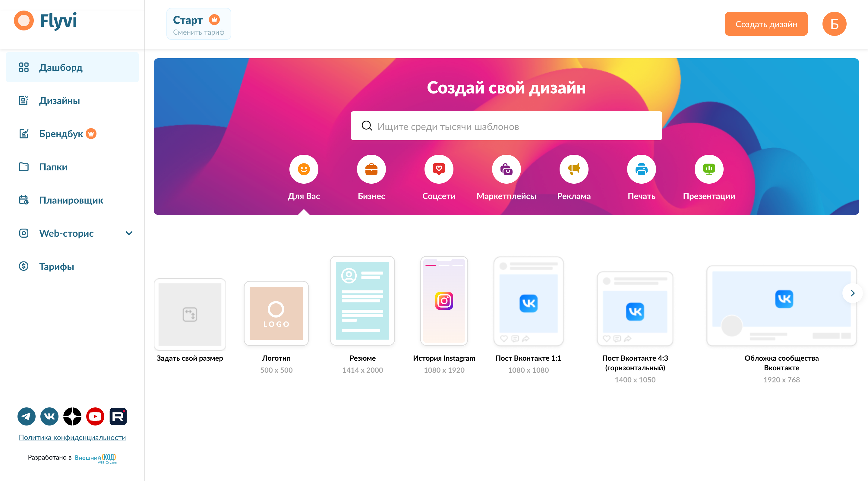Image resolution: width=868 pixels, height=481 pixels.
Task: Click the crown badge next to Брендбук
Action: pyautogui.click(x=91, y=134)
